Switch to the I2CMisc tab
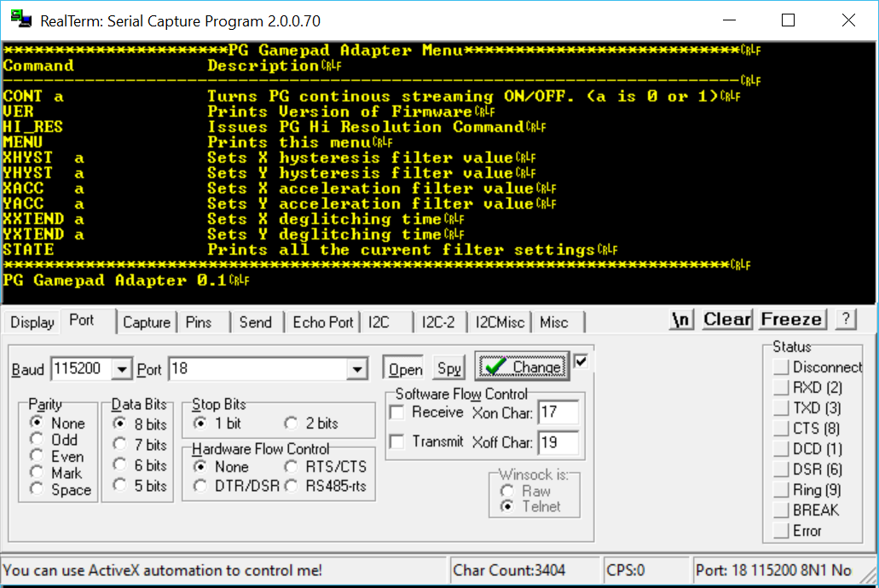The width and height of the screenshot is (879, 588). click(x=500, y=322)
